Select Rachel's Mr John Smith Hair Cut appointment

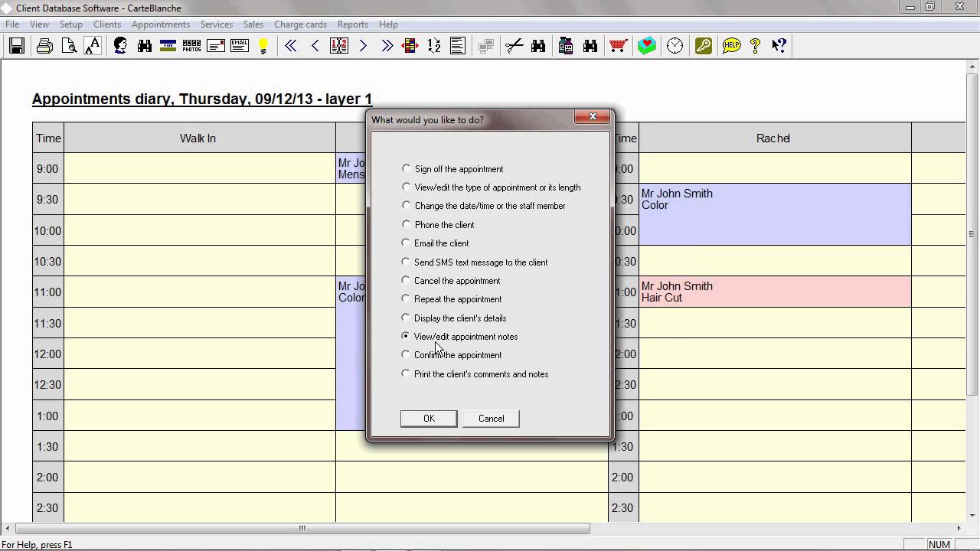[774, 292]
